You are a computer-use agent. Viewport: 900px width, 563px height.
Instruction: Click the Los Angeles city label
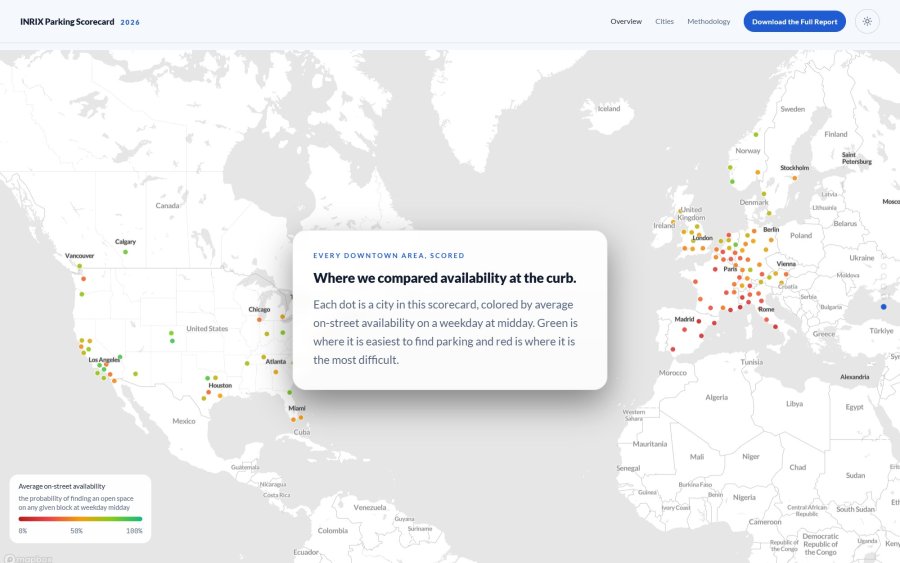tap(104, 360)
